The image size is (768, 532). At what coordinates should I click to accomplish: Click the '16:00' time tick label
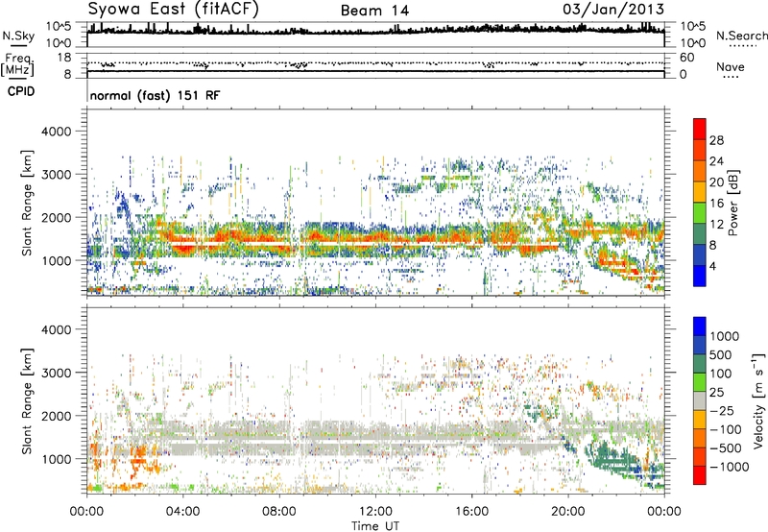(x=471, y=512)
